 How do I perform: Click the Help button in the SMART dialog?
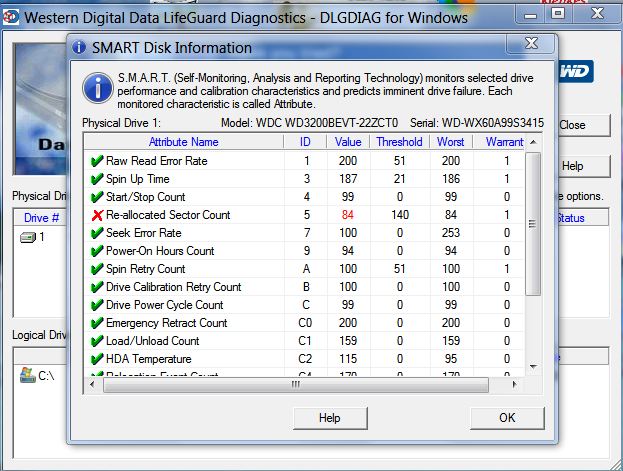click(330, 418)
